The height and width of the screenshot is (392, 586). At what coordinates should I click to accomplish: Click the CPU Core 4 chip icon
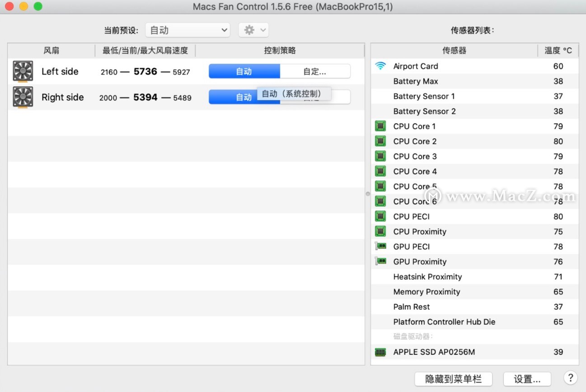point(380,171)
